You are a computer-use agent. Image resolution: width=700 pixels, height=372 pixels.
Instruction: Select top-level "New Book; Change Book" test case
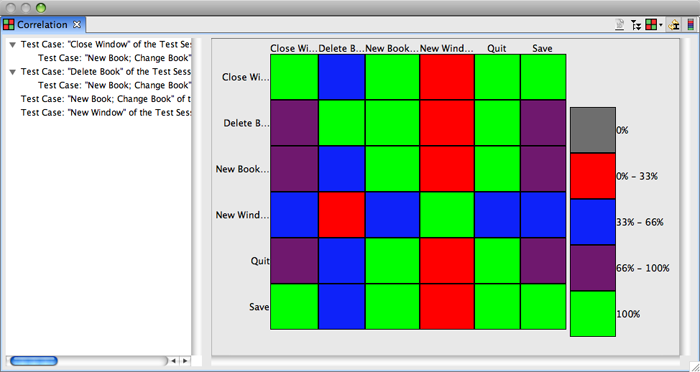(106, 99)
